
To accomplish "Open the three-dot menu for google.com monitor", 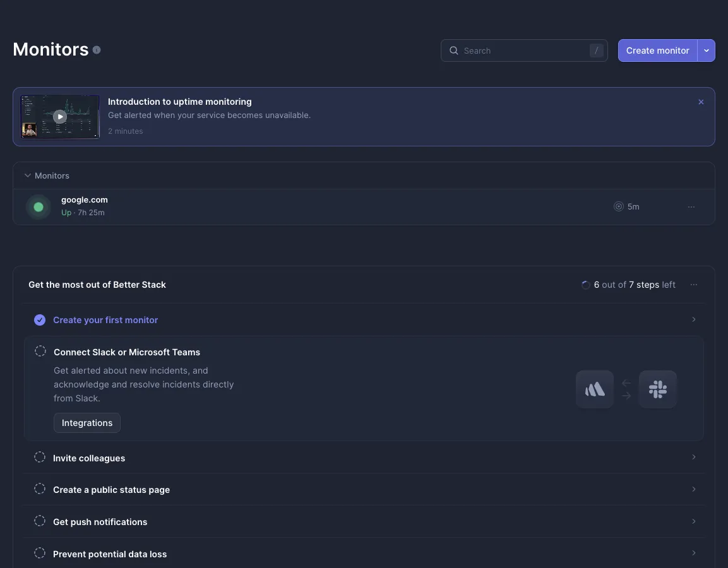I will coord(691,207).
